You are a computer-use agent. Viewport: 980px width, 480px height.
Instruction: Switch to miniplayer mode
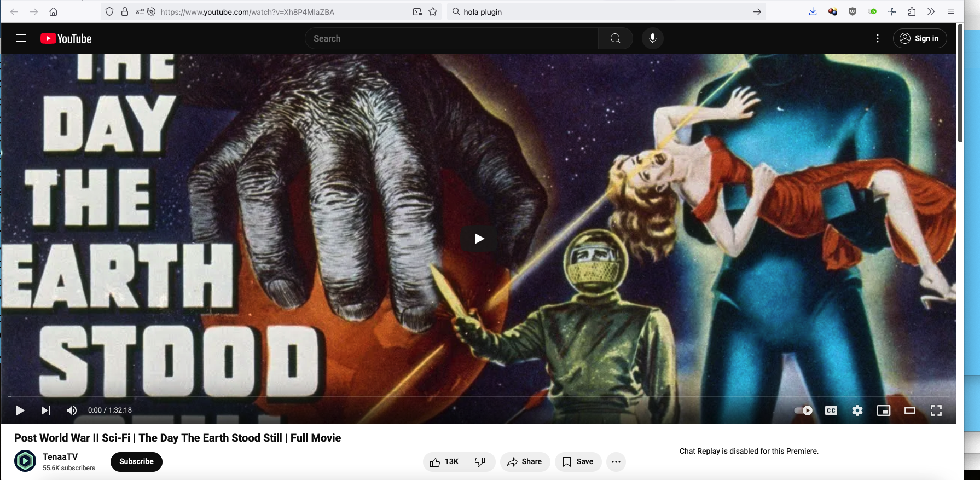coord(884,410)
